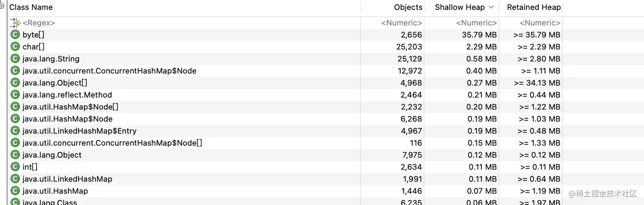Select the java.util.LinkedHashMap$Entry row

coord(285,131)
